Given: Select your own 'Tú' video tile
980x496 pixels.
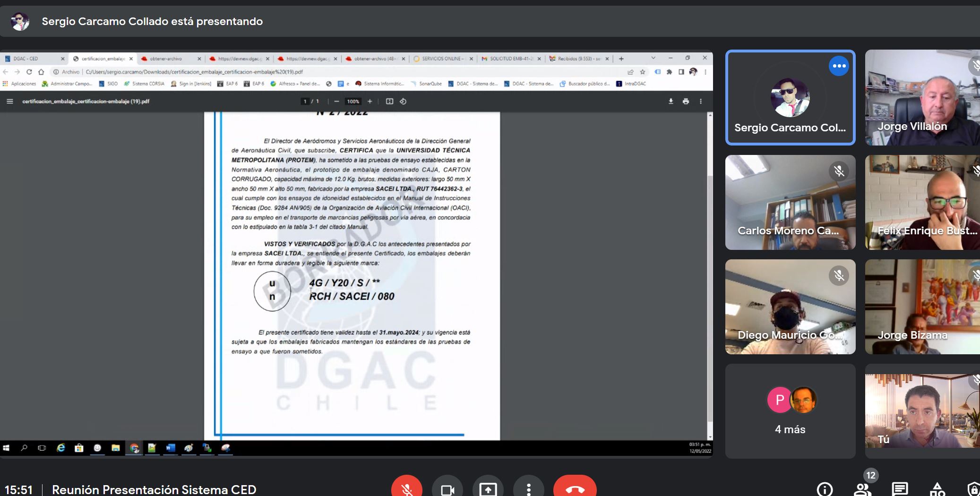Looking at the screenshot, I should 922,411.
